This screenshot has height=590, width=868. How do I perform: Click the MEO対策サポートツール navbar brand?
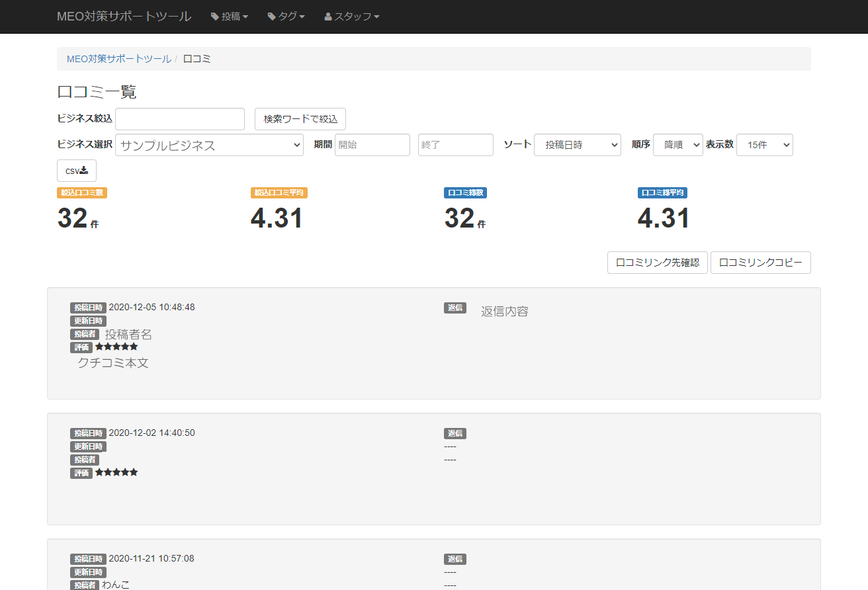pos(124,17)
